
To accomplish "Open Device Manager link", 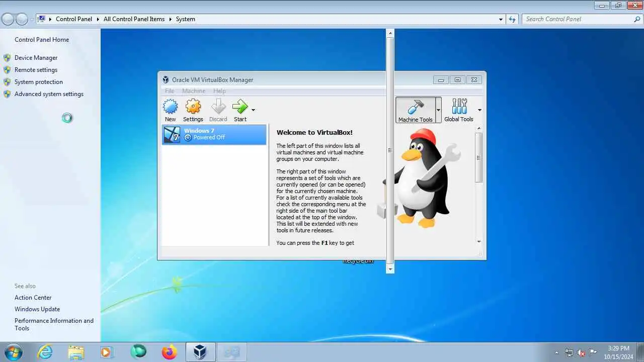I will pos(36,58).
